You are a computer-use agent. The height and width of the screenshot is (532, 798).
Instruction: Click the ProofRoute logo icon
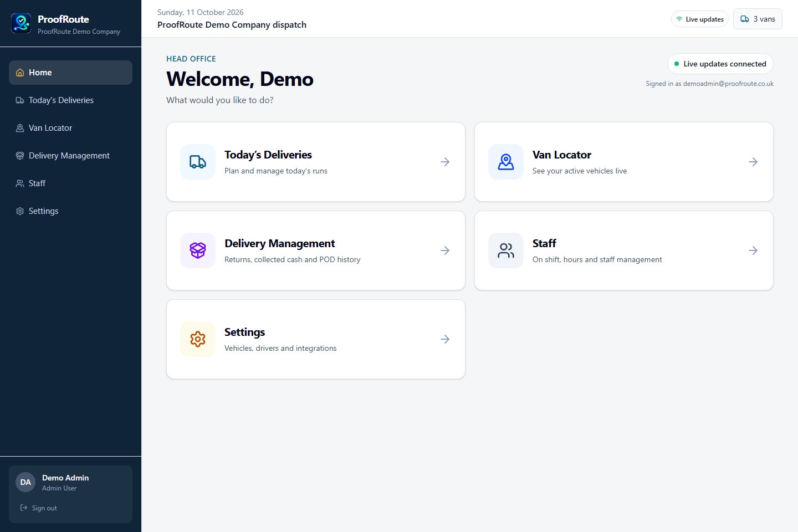[21, 23]
